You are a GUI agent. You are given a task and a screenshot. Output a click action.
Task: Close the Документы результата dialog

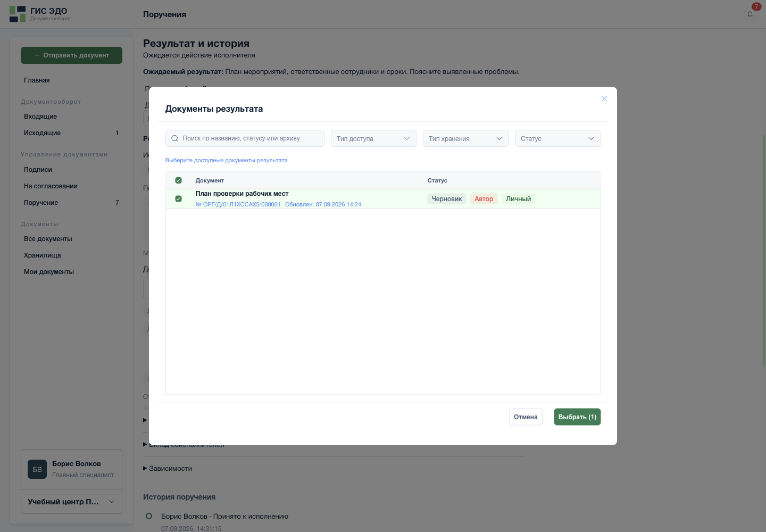tap(604, 99)
